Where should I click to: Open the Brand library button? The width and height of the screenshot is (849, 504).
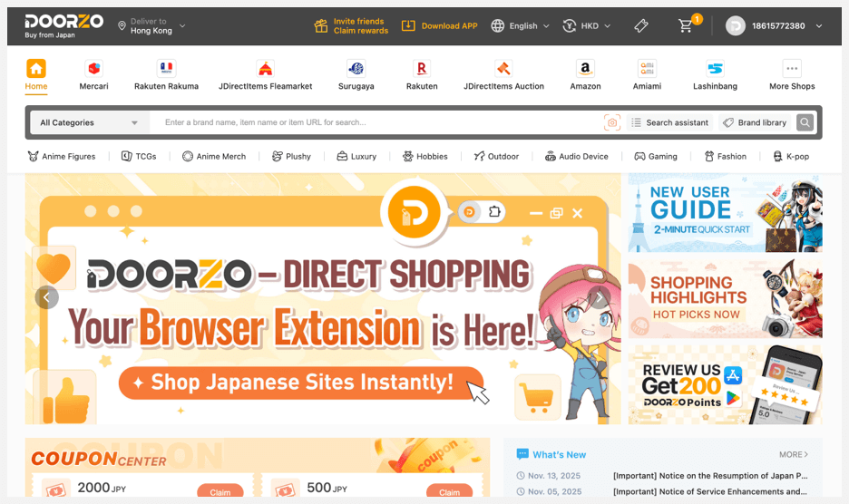coord(755,122)
